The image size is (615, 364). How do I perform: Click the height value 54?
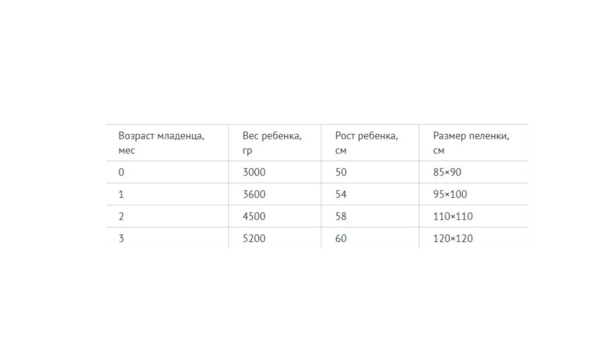click(370, 194)
